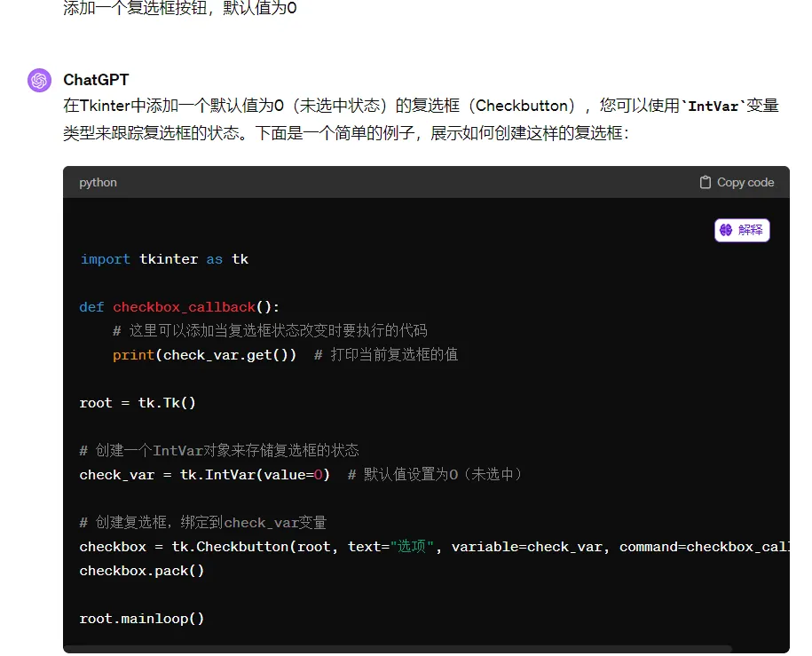
Task: Click the ChatGPT name heading
Action: 96,80
